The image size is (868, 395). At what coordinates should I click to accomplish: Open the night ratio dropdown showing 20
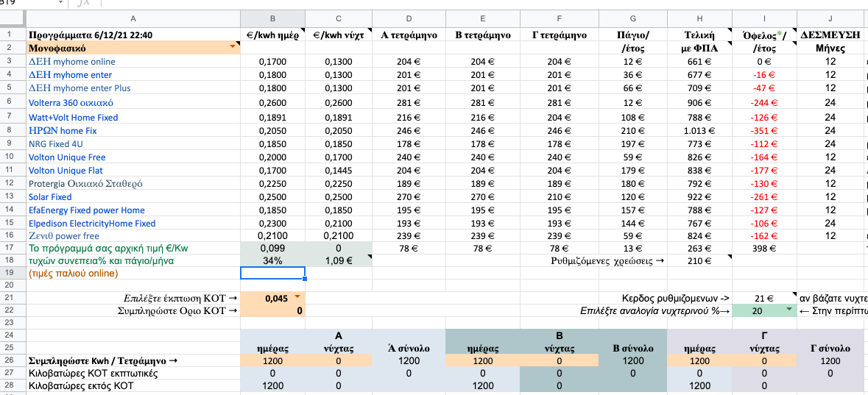point(788,310)
